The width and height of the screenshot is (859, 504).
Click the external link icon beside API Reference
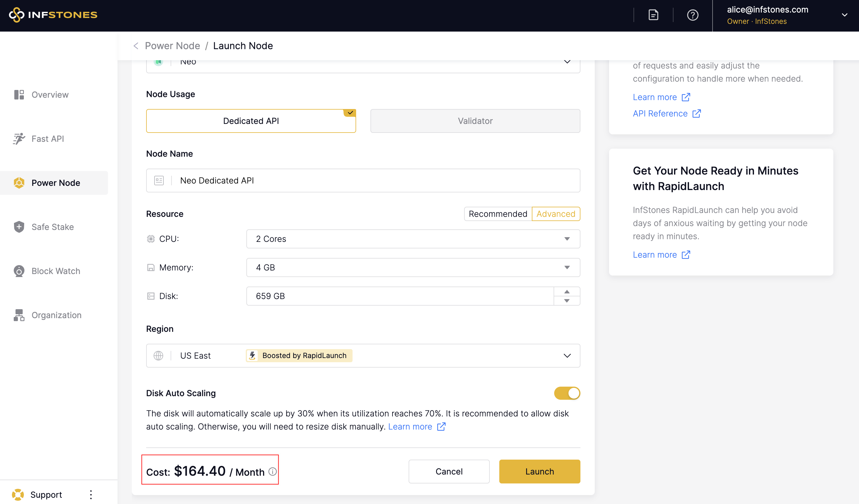pyautogui.click(x=696, y=113)
